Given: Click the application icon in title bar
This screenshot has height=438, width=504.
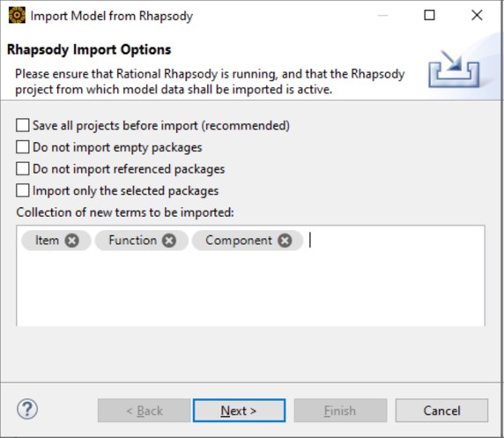Looking at the screenshot, I should (x=17, y=15).
